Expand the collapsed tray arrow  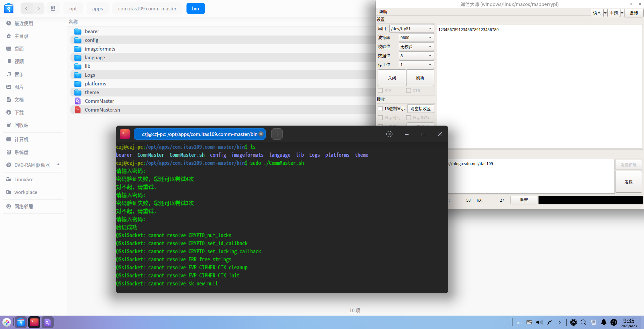coord(559,322)
